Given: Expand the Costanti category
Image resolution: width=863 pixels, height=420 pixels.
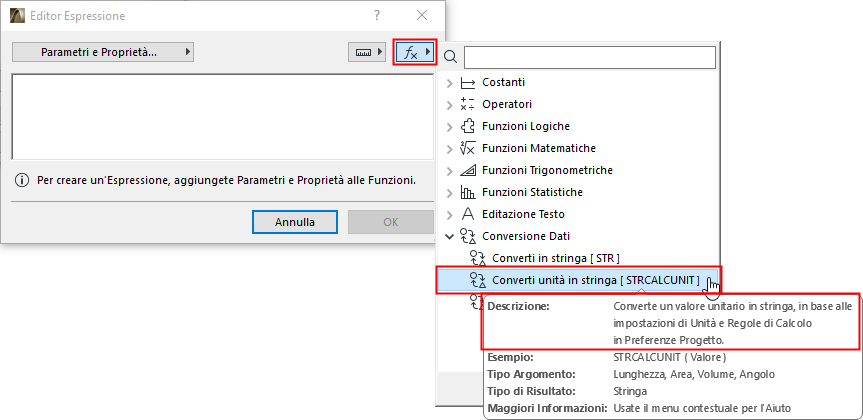Looking at the screenshot, I should pos(449,82).
